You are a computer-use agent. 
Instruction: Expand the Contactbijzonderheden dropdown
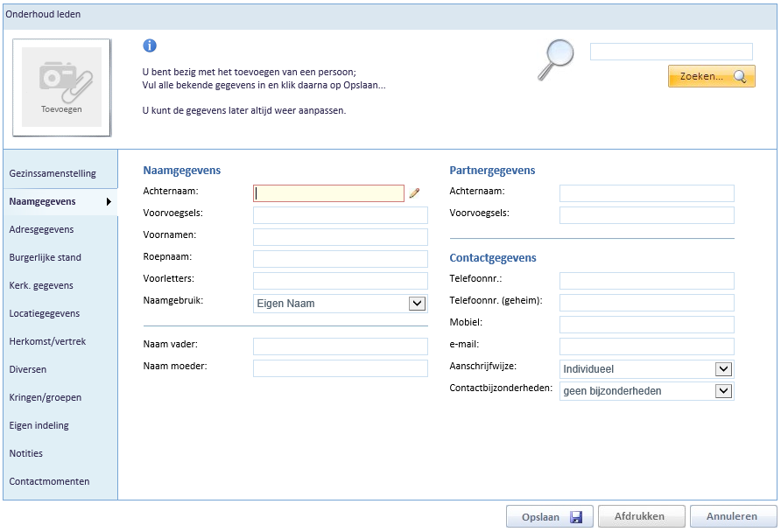(x=723, y=391)
